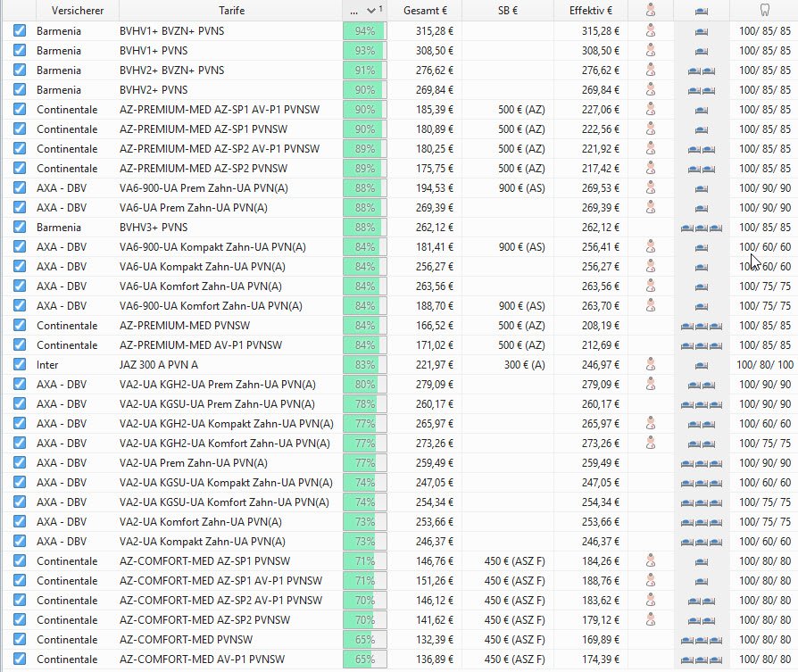Select the insurer cell "Inter"

47,365
